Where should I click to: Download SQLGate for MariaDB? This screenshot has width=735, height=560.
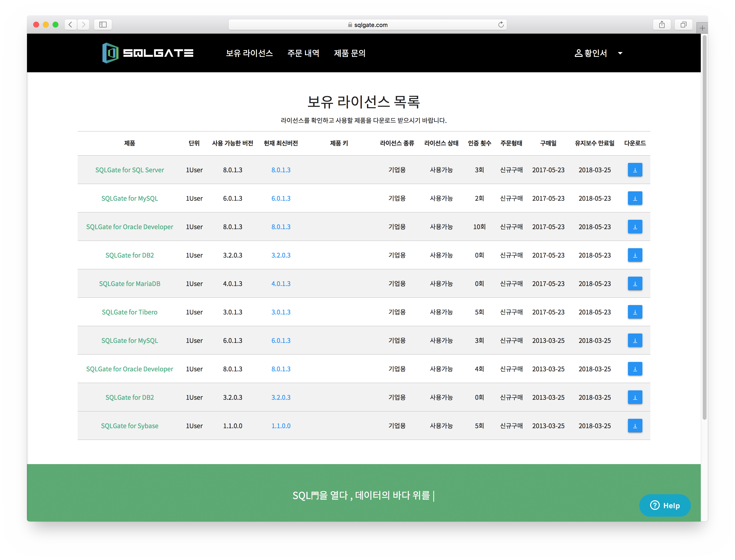pyautogui.click(x=635, y=284)
